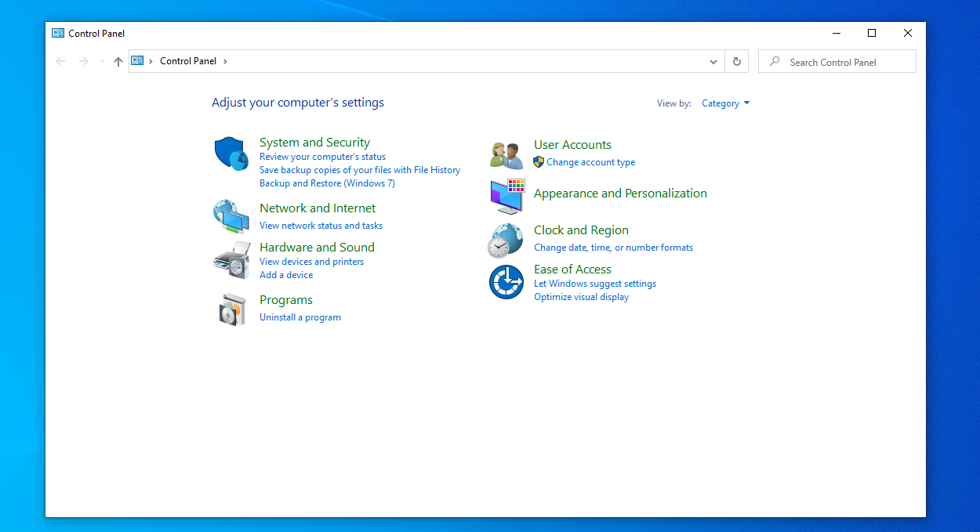Open Programs using the CD and box icon

coord(230,308)
